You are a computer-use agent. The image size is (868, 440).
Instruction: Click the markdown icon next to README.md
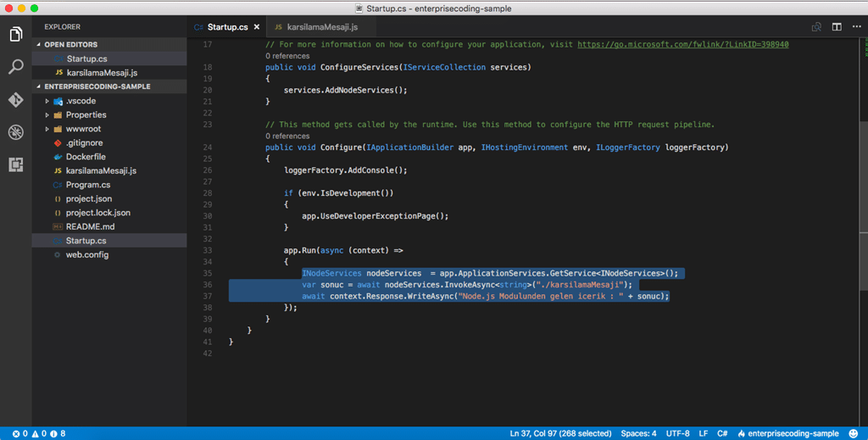coord(58,227)
